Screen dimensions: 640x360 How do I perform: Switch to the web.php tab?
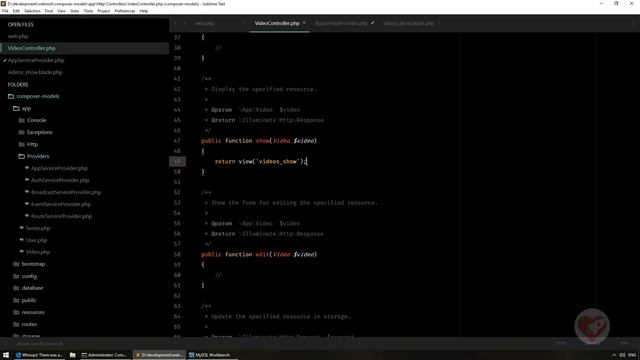click(x=204, y=23)
